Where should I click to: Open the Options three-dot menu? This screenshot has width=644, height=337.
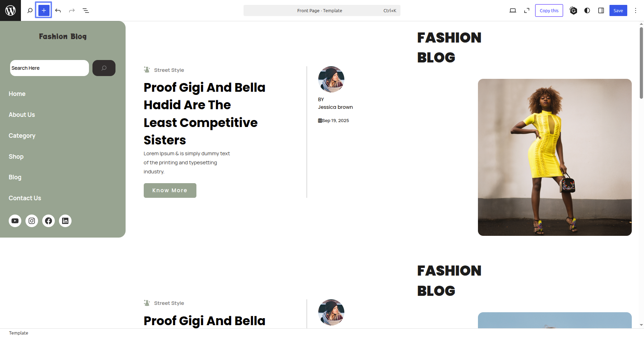[x=636, y=10]
